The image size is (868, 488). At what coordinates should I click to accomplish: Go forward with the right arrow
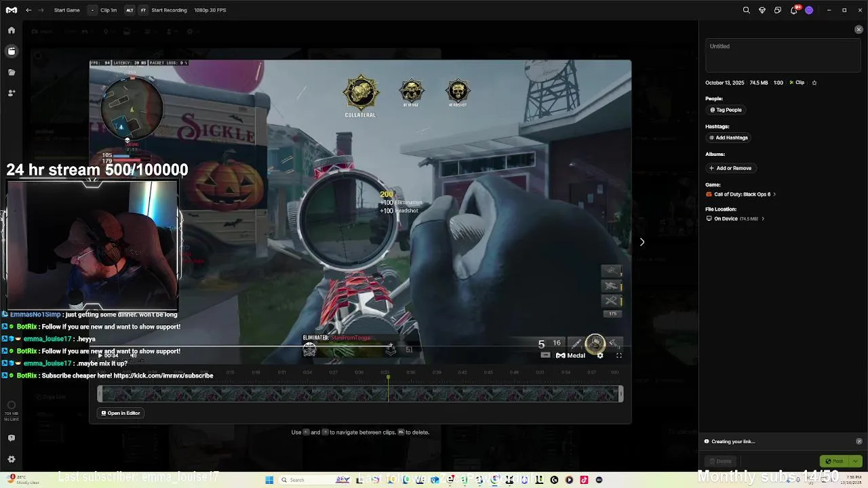click(41, 10)
